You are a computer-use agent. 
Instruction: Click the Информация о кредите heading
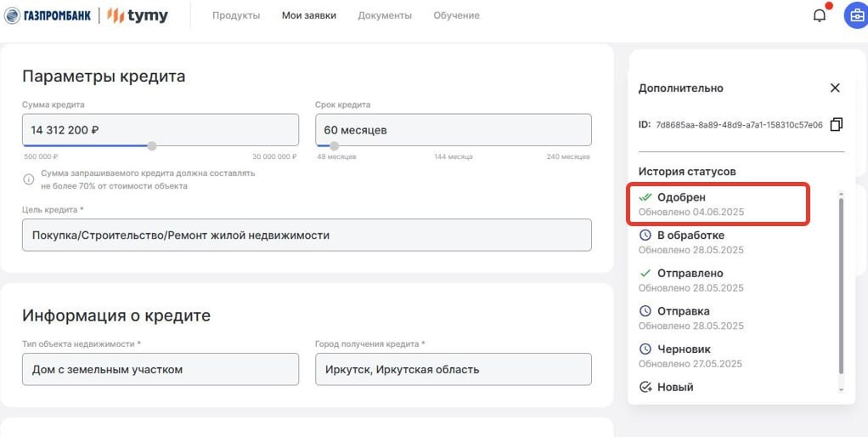click(116, 315)
